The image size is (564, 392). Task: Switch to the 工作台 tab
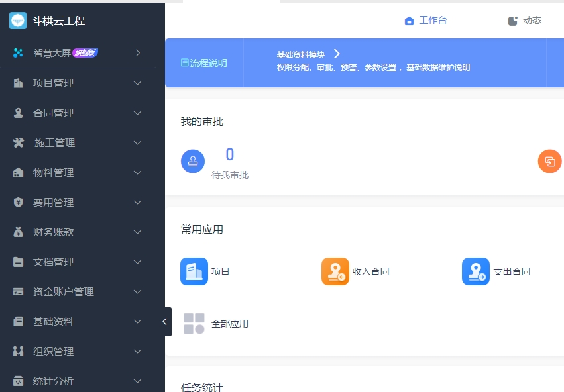coord(425,21)
